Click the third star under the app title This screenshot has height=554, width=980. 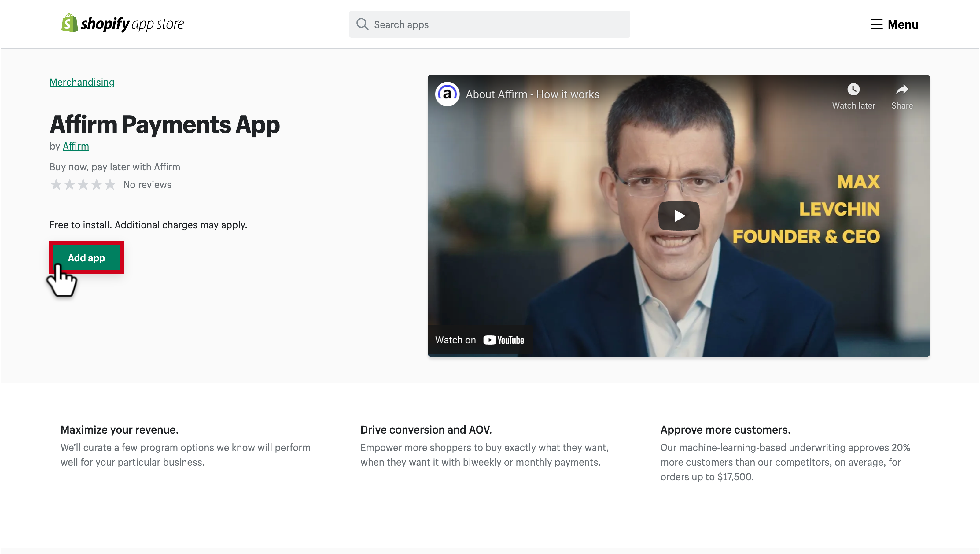(x=83, y=184)
